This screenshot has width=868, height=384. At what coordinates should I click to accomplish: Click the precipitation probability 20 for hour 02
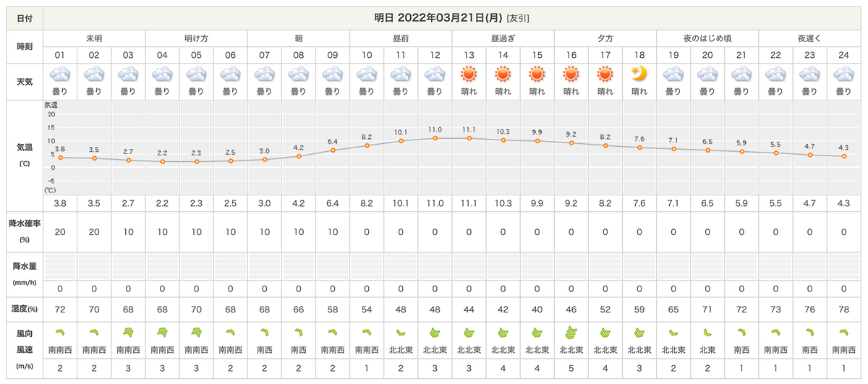point(94,232)
